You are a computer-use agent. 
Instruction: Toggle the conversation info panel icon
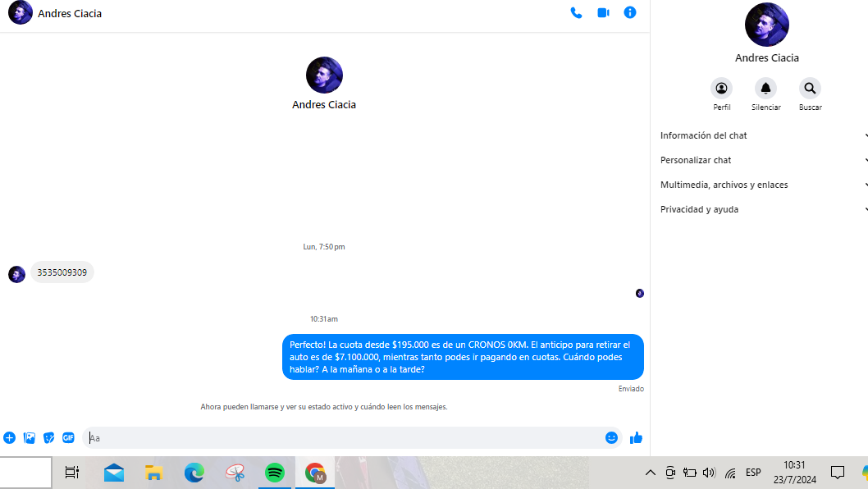pyautogui.click(x=630, y=13)
